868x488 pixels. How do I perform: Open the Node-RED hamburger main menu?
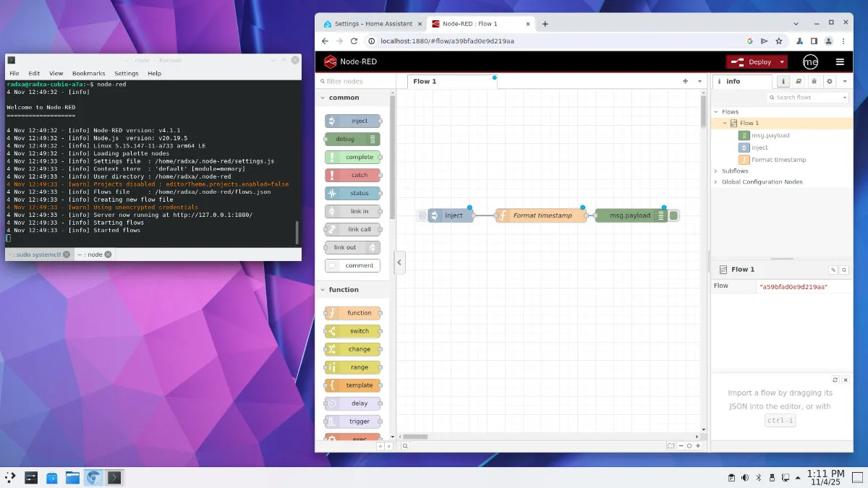pyautogui.click(x=840, y=62)
